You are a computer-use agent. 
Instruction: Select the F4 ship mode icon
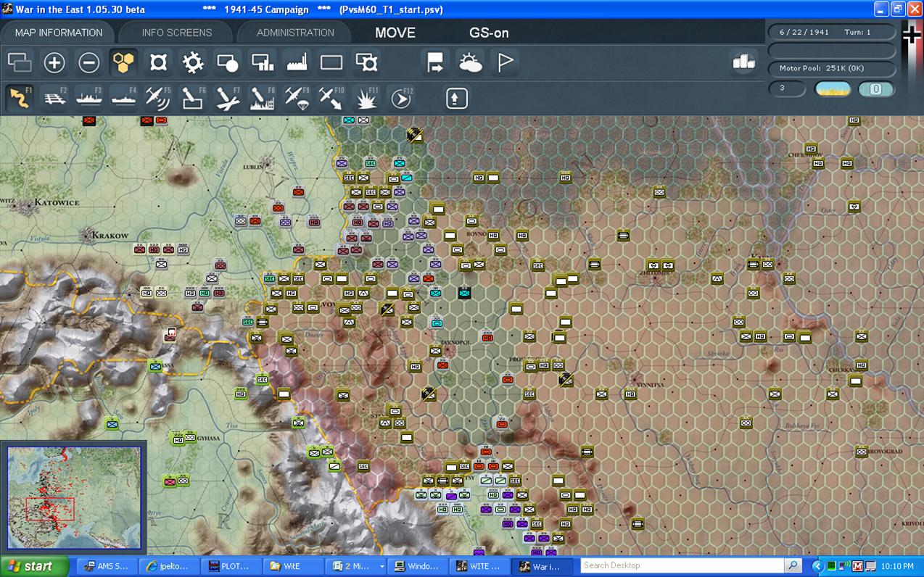(x=124, y=98)
